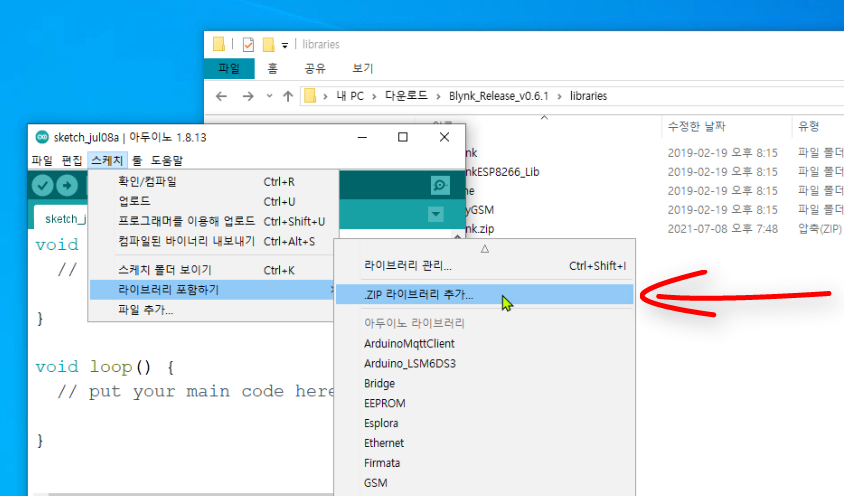Click the Arduino Verify checkmark button

click(42, 185)
